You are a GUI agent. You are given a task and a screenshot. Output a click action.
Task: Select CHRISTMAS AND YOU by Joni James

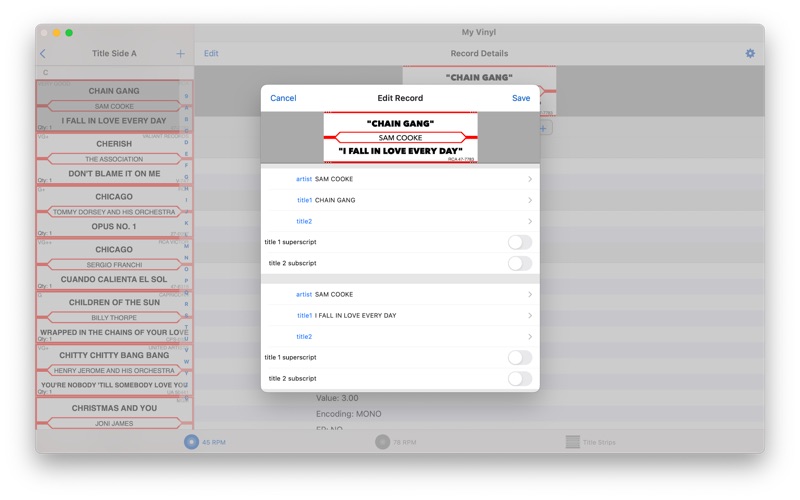click(x=114, y=414)
